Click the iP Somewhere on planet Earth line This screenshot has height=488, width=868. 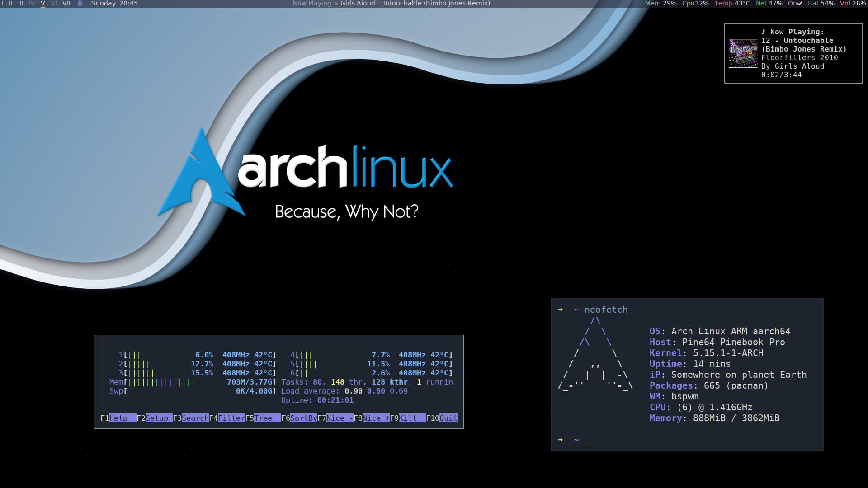coord(728,375)
